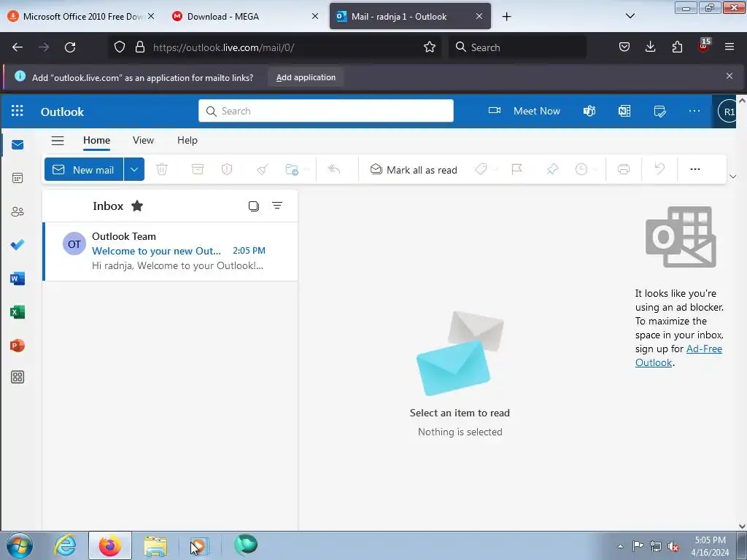Open the Ad-Free Outlook link
The height and width of the screenshot is (560, 747).
(x=678, y=356)
